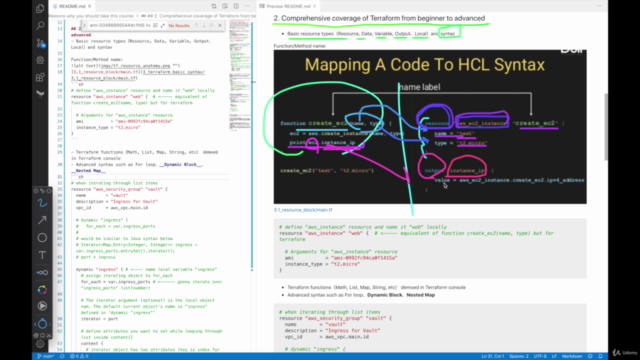
Task: Click 'Dynamic Block' bold text in preview
Action: pyautogui.click(x=384, y=295)
